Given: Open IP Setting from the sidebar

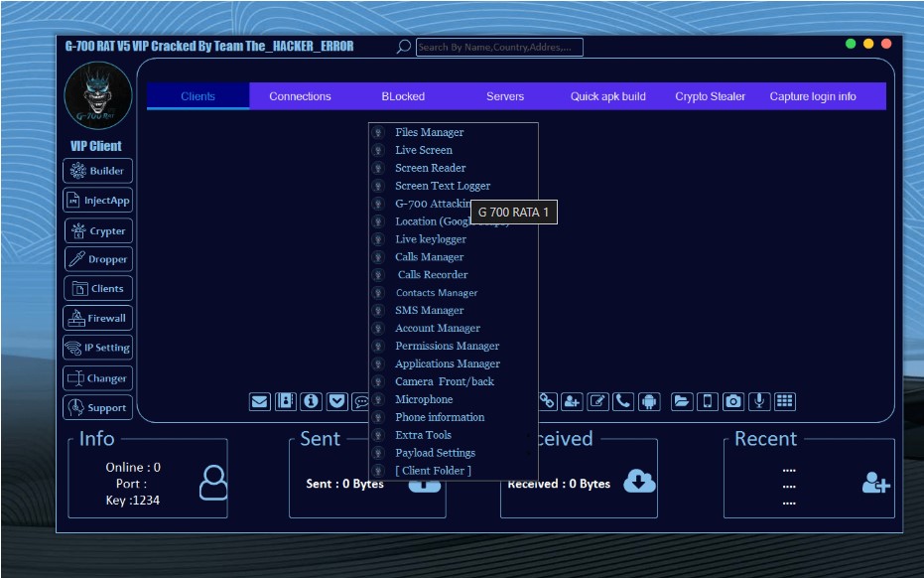Looking at the screenshot, I should tap(98, 348).
